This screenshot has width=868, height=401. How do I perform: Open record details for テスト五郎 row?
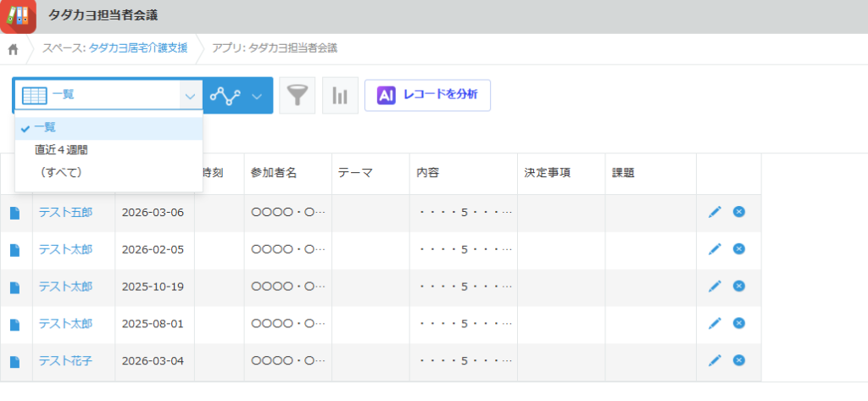14,212
